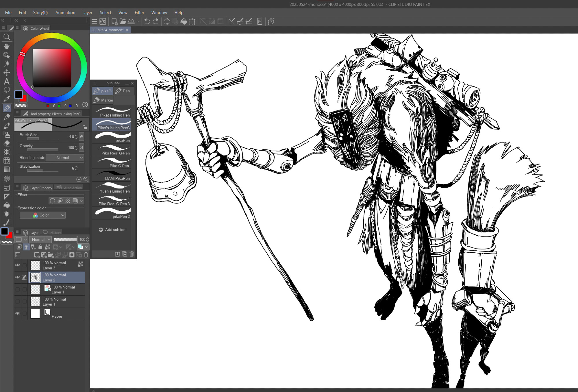This screenshot has height=392, width=578.
Task: Select the Move layer tool
Action: tap(7, 73)
